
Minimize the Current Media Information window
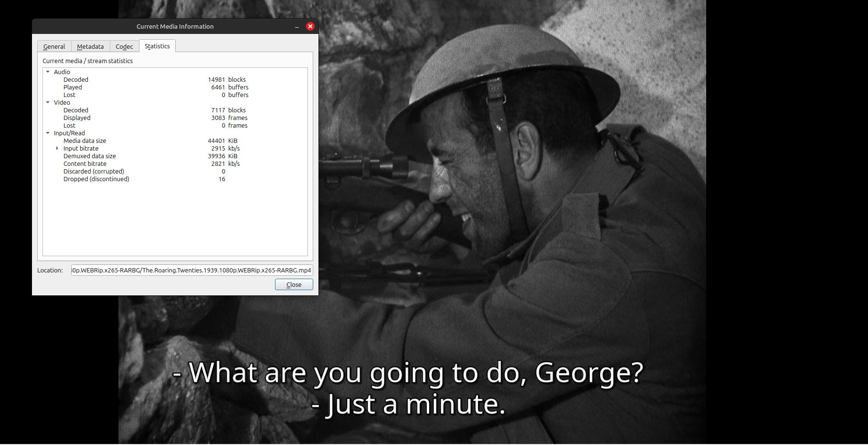point(297,26)
